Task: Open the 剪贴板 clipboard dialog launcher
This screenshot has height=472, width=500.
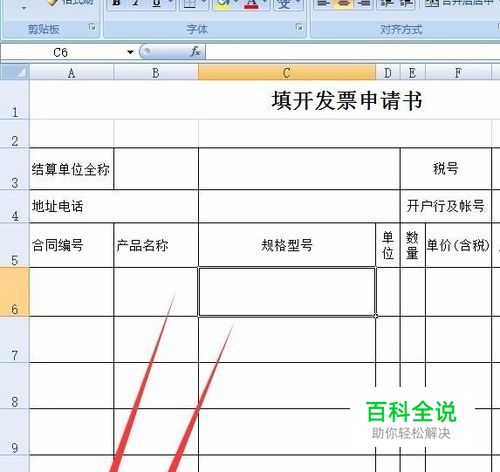Action: [92, 27]
